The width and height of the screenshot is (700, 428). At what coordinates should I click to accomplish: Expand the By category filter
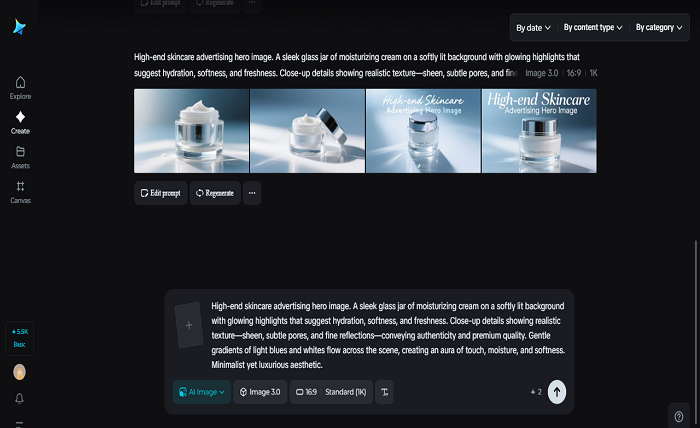coord(659,28)
